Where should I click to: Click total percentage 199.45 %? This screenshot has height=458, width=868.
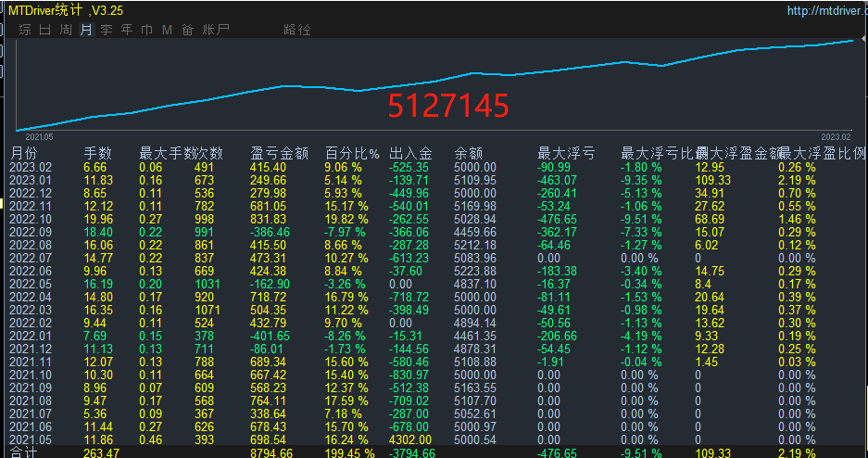[x=350, y=453]
